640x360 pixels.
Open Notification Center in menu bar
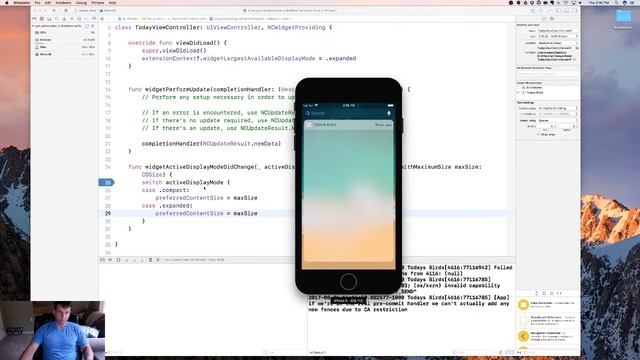tap(633, 2)
